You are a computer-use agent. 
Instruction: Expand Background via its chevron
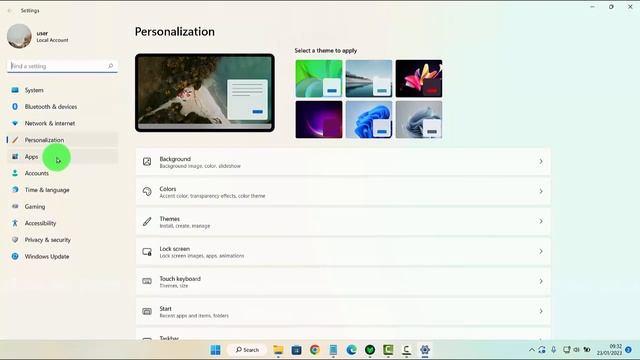(x=541, y=162)
